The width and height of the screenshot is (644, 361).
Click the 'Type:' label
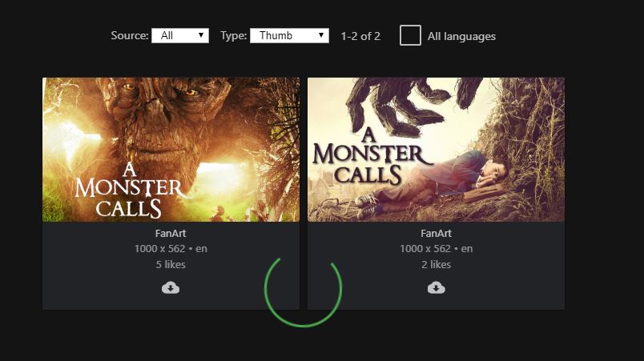pyautogui.click(x=233, y=36)
